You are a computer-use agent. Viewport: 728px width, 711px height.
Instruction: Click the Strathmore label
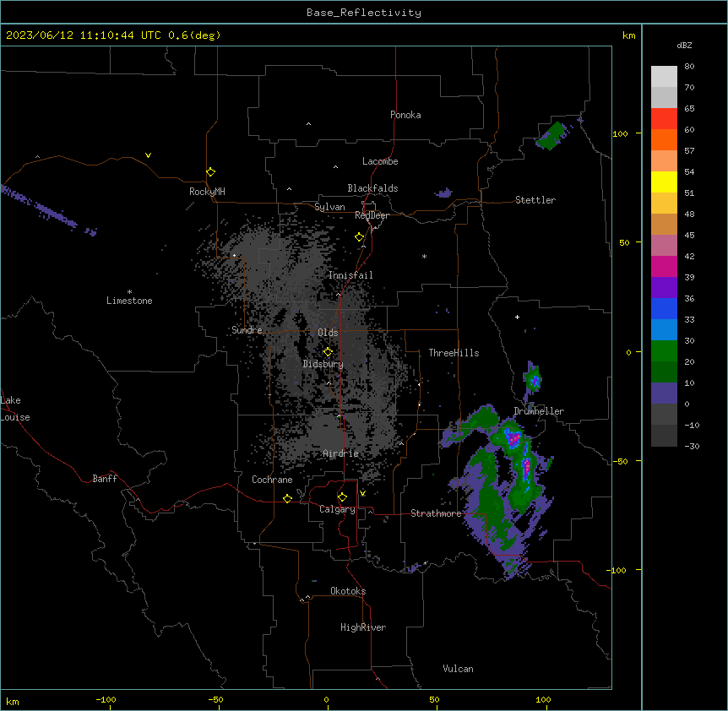[436, 513]
